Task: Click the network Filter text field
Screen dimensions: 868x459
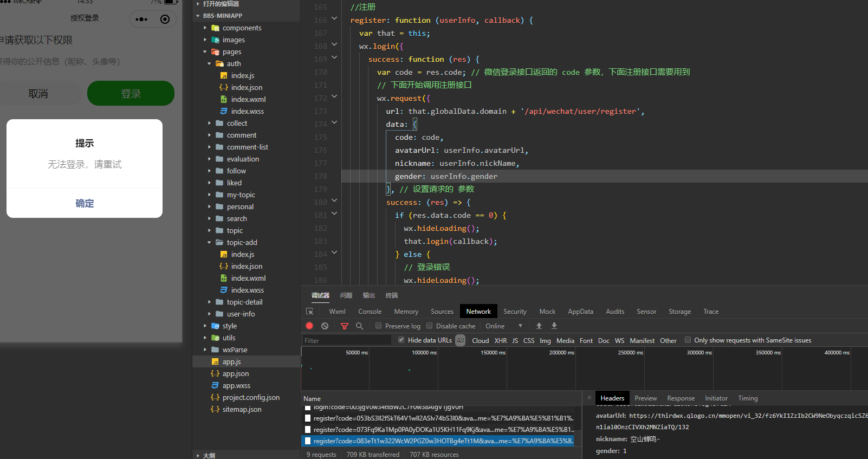Action: (347, 340)
